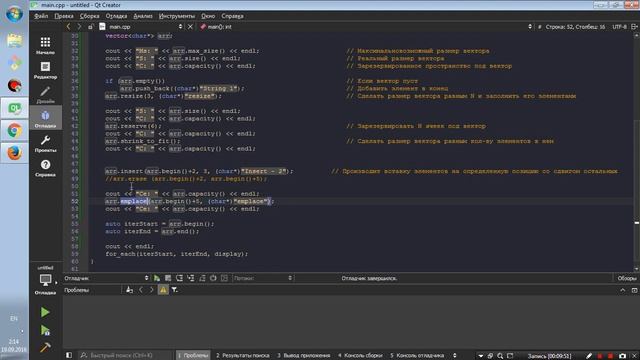Open the issues category filter funnel
The width and height of the screenshot is (640, 360).
click(175, 290)
